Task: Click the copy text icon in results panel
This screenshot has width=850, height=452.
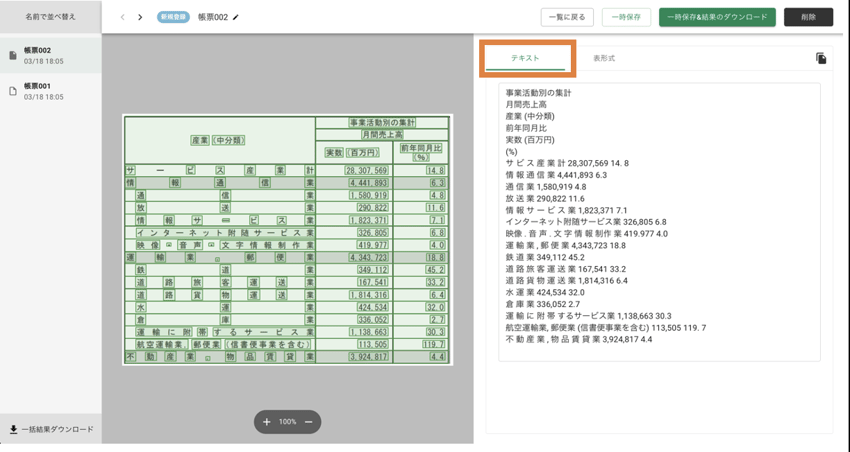Action: tap(821, 59)
